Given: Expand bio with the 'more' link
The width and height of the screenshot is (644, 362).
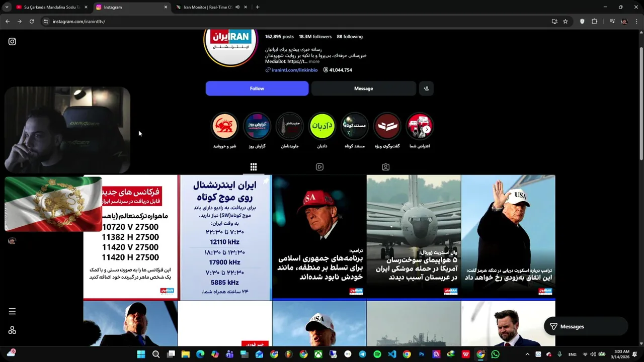Looking at the screenshot, I should 314,61.
